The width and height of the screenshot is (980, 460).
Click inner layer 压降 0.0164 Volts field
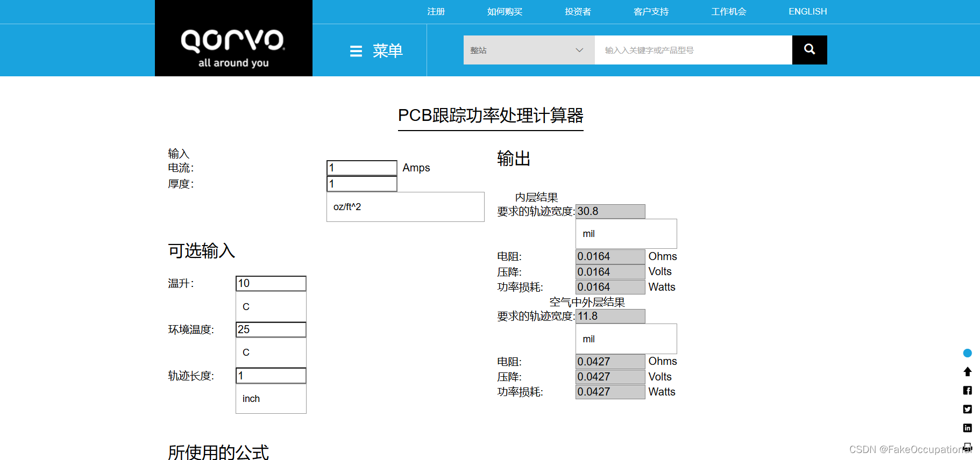(x=610, y=272)
